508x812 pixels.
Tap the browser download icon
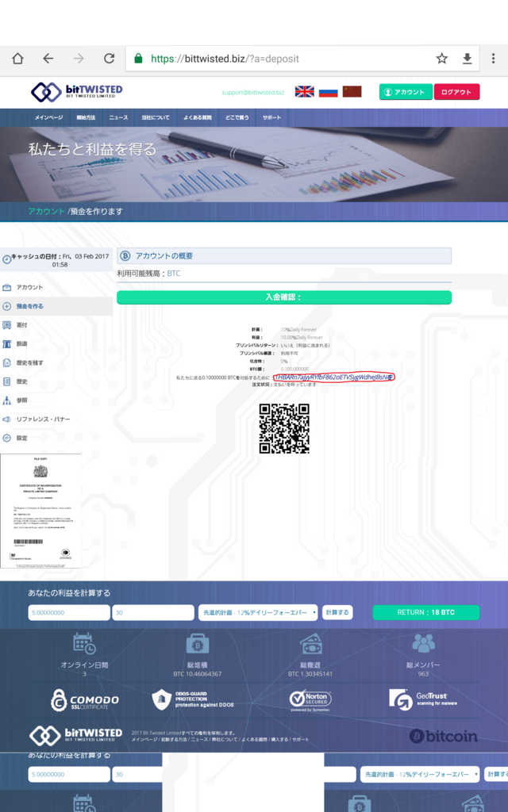[x=467, y=59]
